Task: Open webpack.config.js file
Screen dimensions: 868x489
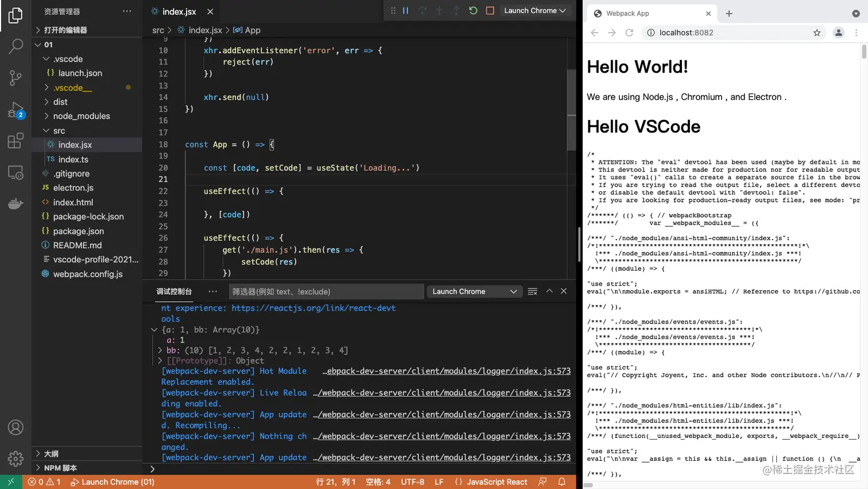Action: 88,274
